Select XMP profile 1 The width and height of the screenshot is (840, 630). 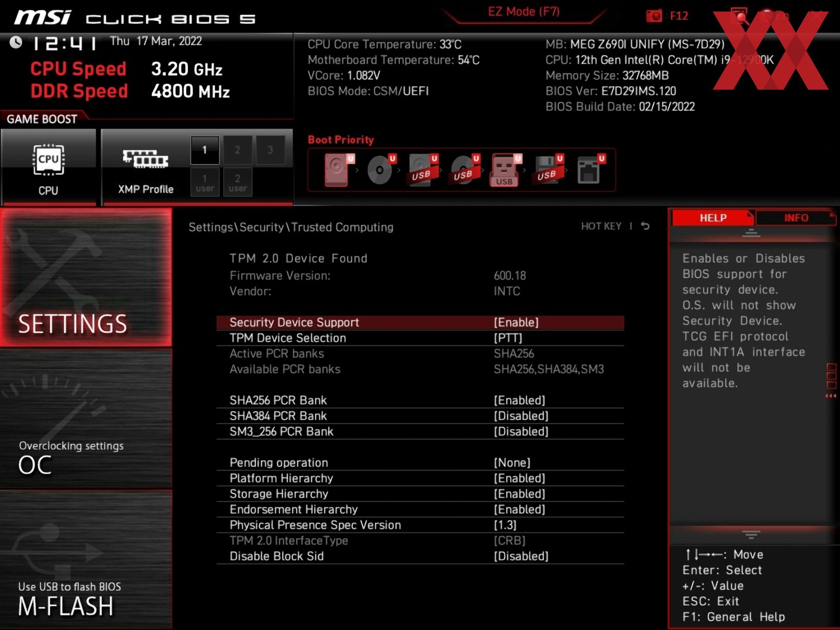coord(205,150)
